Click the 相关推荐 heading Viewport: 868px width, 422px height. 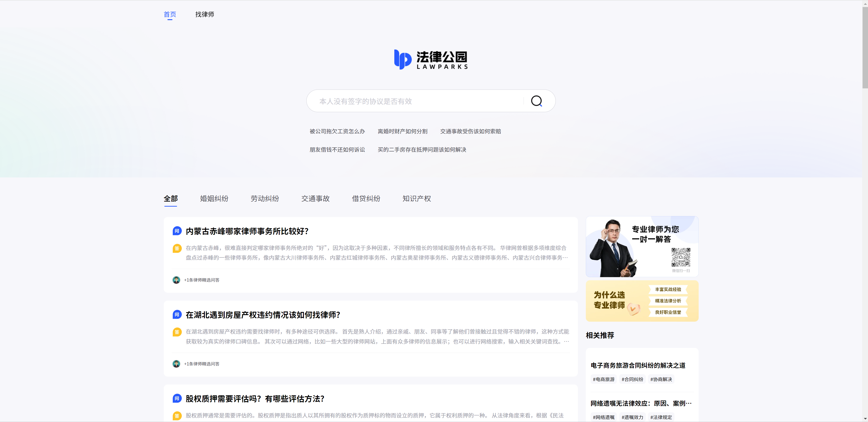coord(600,335)
